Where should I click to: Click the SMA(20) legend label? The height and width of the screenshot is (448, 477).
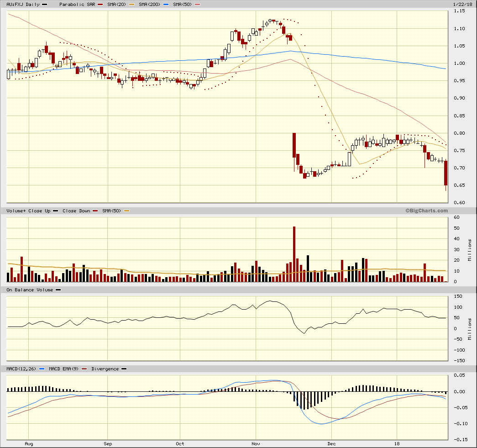pos(116,4)
